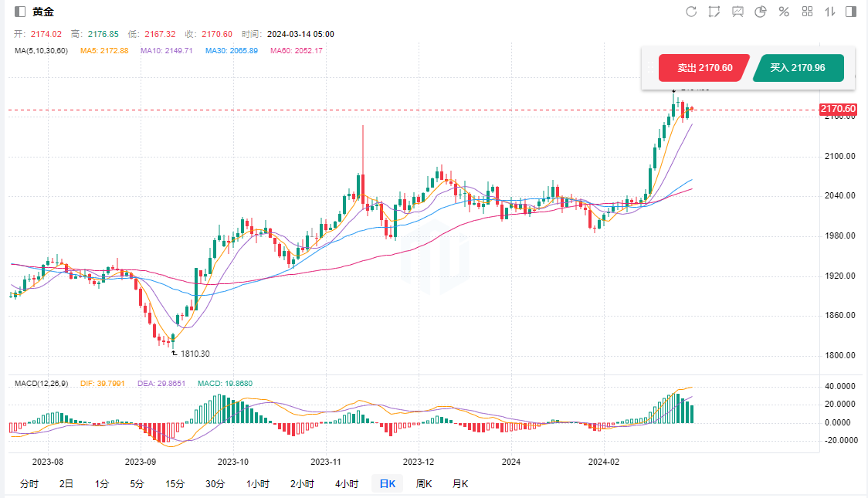
Task: Select the 4小时 interval tab
Action: 347,484
